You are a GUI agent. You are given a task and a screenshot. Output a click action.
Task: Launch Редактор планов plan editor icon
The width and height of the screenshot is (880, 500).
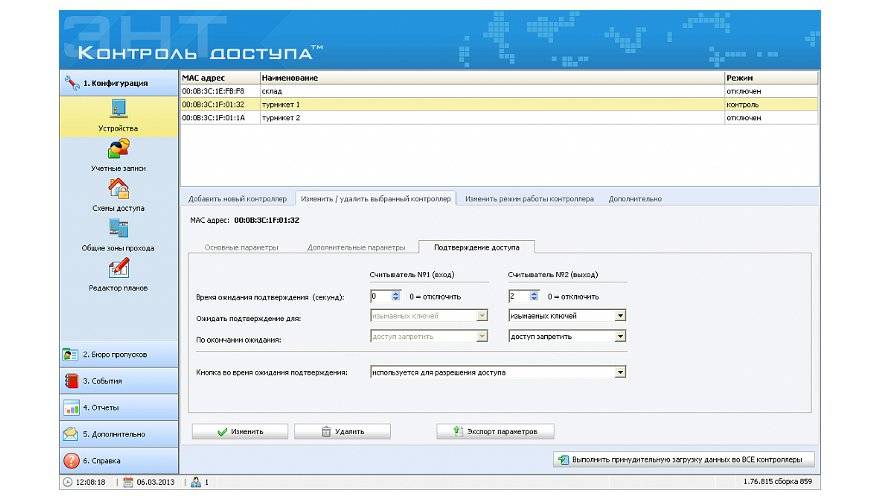[x=118, y=269]
